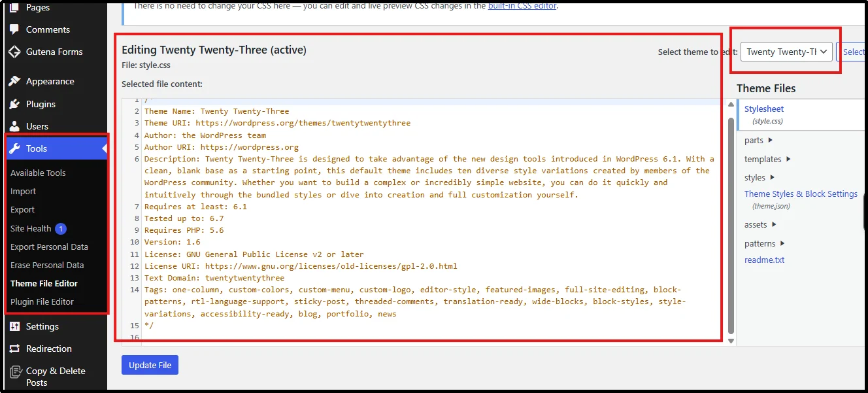
Task: Open Theme Styles & Block Settings file
Action: tap(801, 194)
